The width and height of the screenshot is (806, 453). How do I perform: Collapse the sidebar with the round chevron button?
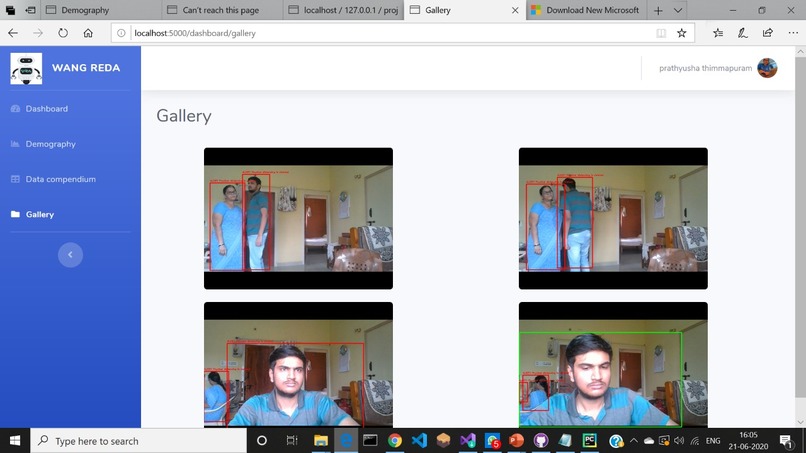pos(70,255)
